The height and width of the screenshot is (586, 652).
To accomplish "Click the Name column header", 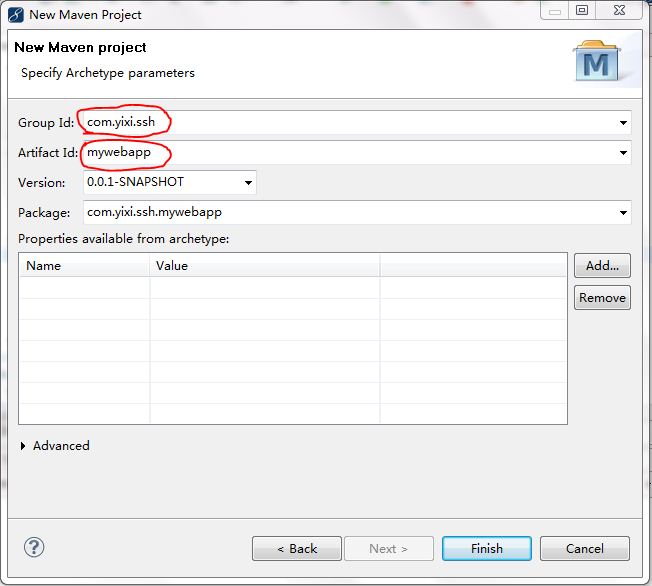I will [85, 265].
